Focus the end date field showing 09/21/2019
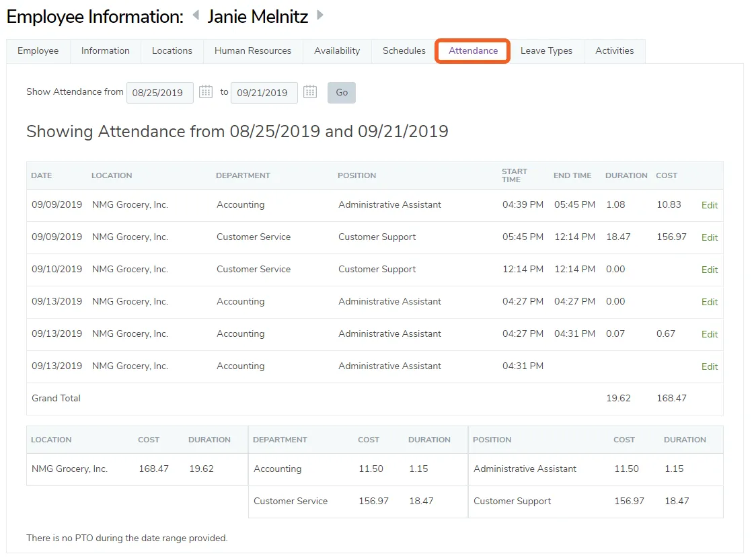 [x=264, y=93]
